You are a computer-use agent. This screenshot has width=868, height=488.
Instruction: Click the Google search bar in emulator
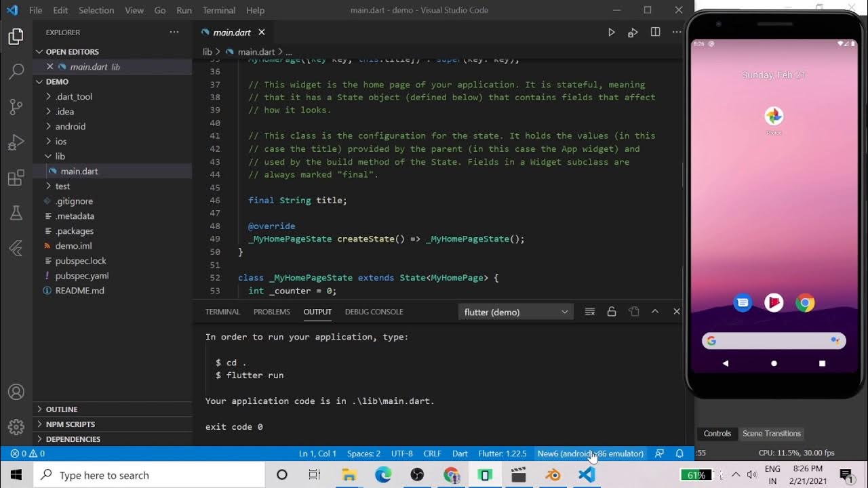point(774,341)
